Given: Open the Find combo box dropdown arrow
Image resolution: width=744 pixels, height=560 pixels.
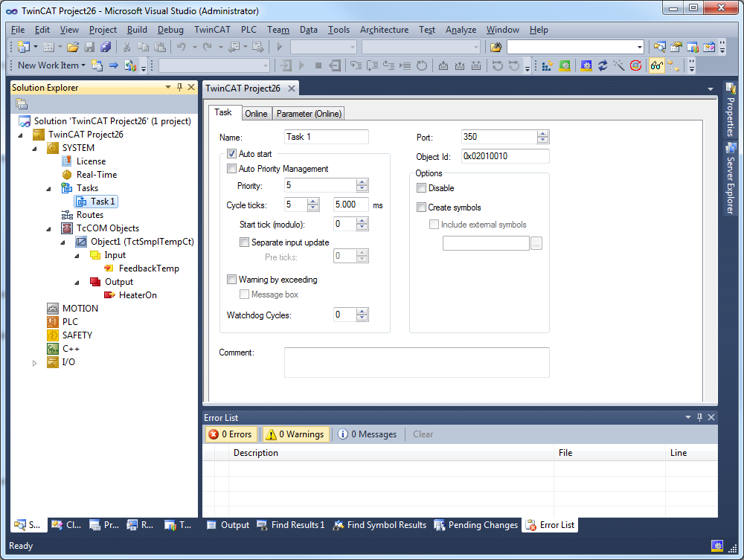Looking at the screenshot, I should coord(640,46).
